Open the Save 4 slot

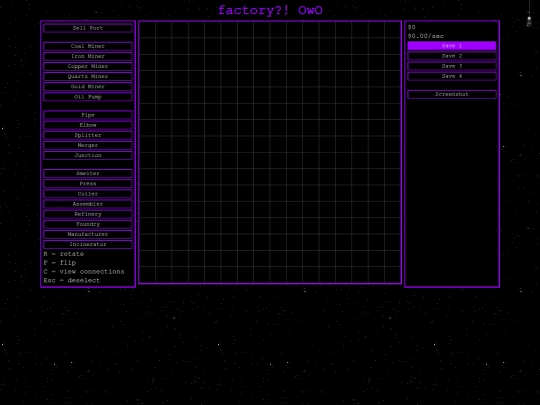452,76
